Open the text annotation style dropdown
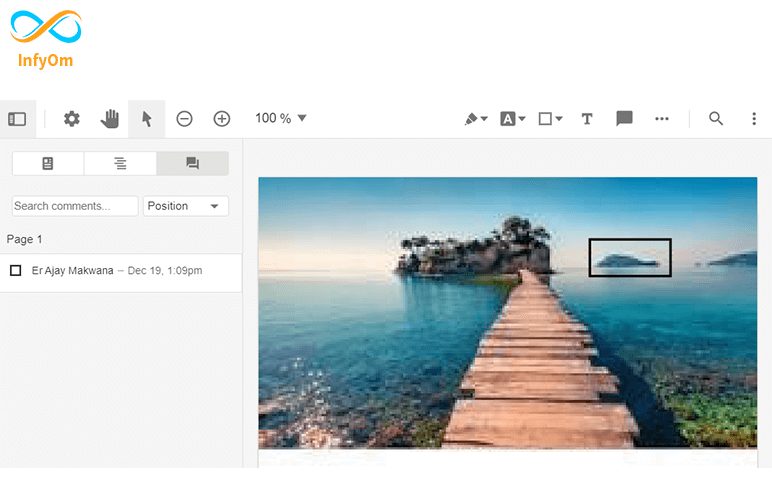The image size is (772, 484). pos(513,119)
